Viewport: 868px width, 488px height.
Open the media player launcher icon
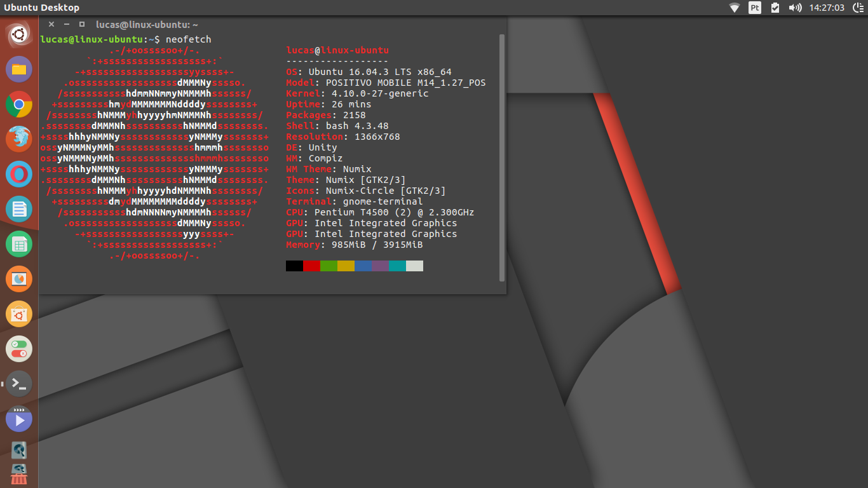[19, 419]
